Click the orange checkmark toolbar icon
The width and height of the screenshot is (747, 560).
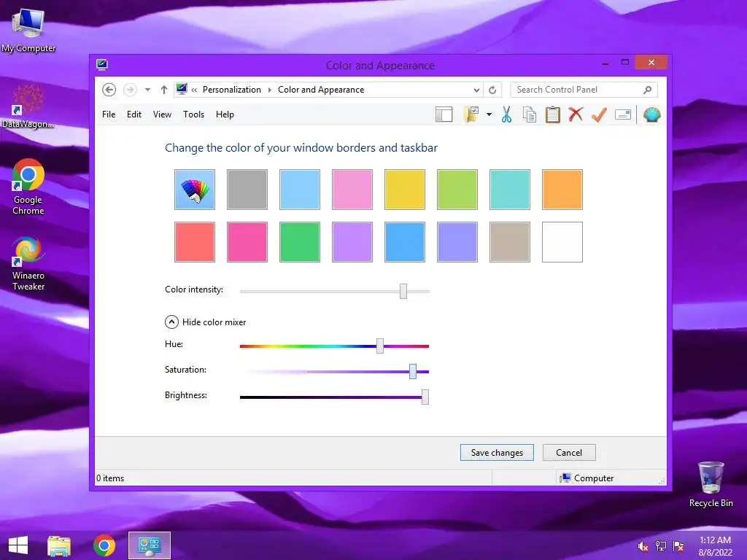tap(599, 114)
